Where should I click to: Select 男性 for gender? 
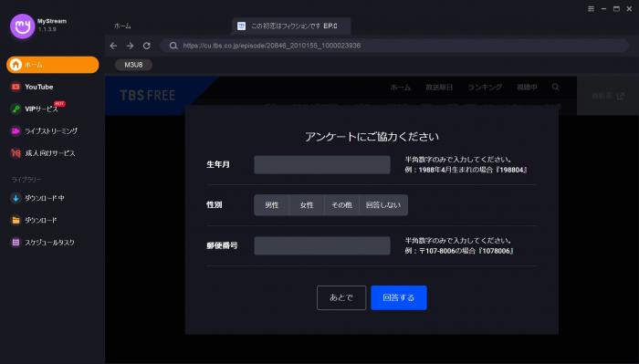(271, 205)
